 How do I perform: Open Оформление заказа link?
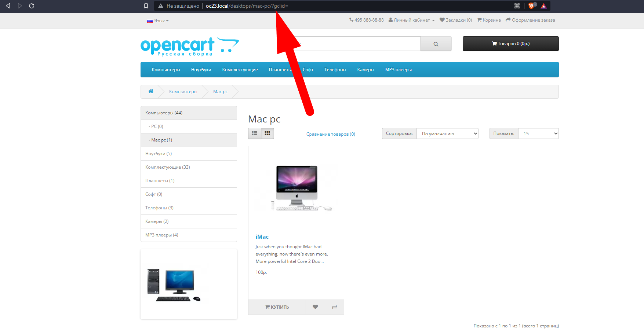click(x=530, y=20)
